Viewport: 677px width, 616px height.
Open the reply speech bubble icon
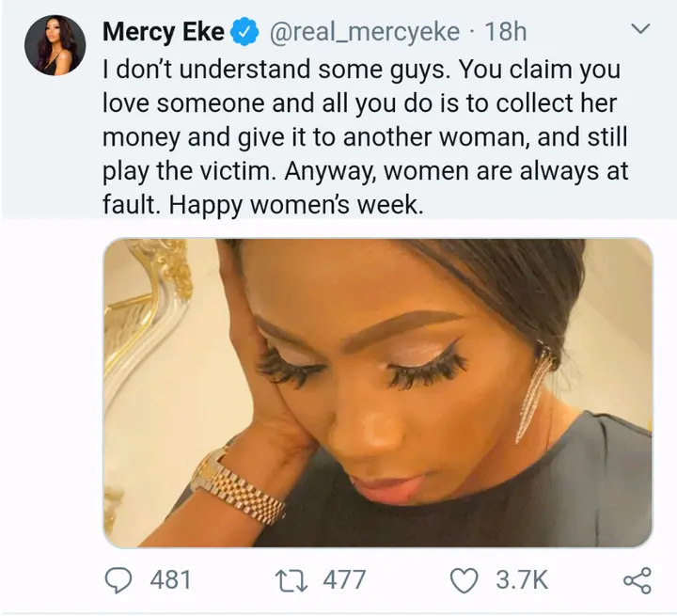point(118,579)
